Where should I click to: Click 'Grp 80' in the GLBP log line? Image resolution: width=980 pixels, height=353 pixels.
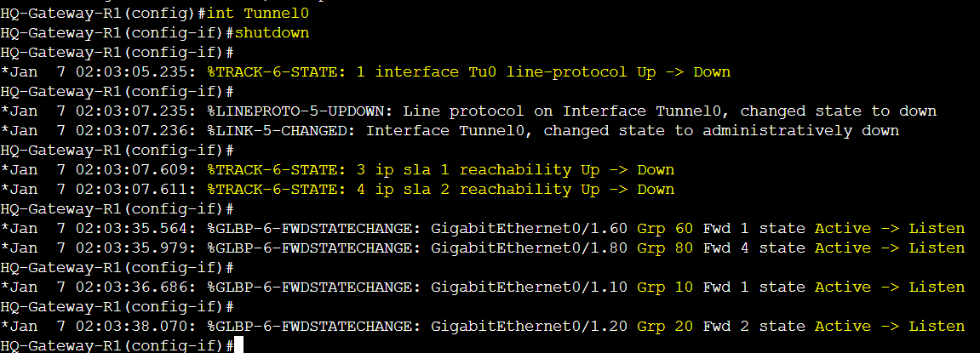pos(665,248)
